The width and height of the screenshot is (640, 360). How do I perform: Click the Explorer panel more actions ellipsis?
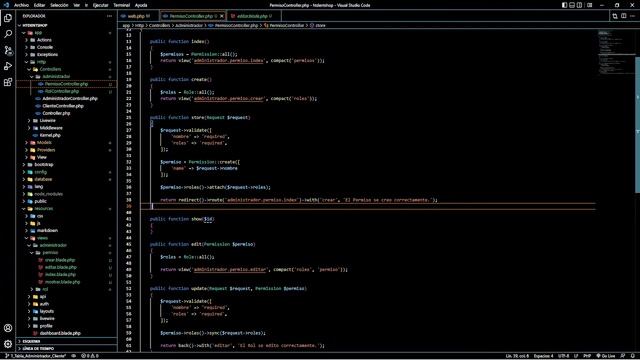pos(109,16)
